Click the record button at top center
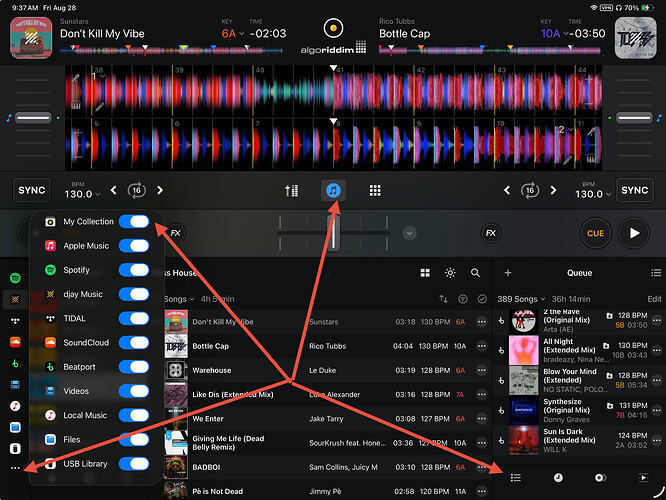 tap(333, 28)
